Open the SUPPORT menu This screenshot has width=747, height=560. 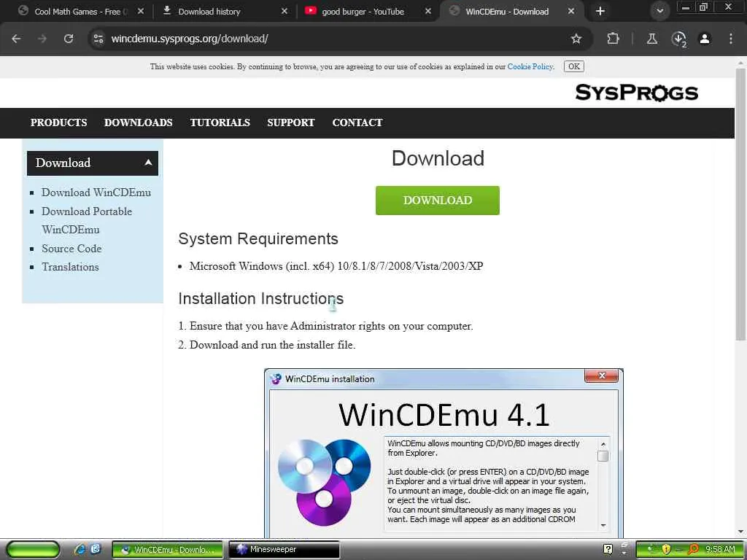290,122
